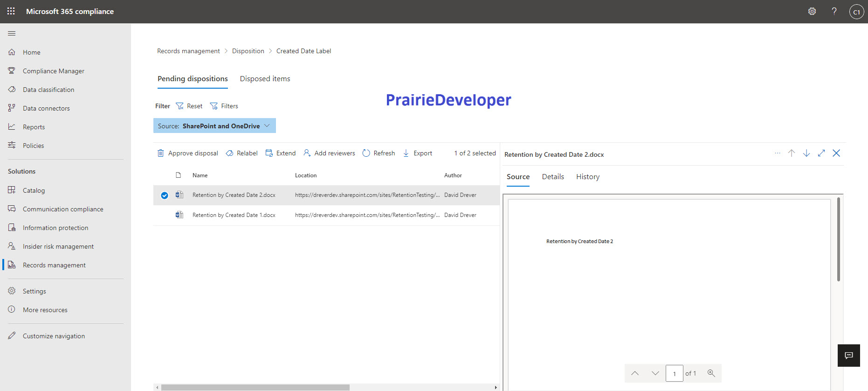868x391 pixels.
Task: Sort by Name column header
Action: pyautogui.click(x=200, y=175)
